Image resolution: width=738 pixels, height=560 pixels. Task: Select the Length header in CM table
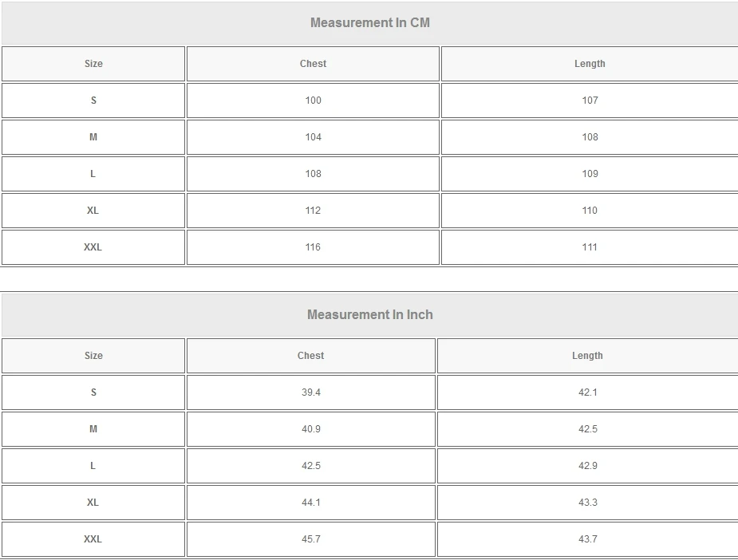[590, 64]
